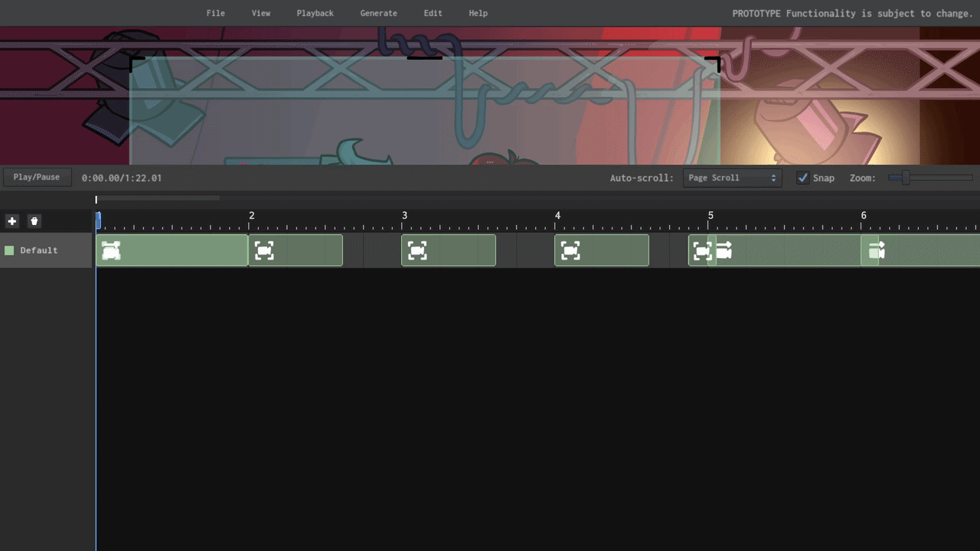Open the Generate menu

click(378, 13)
